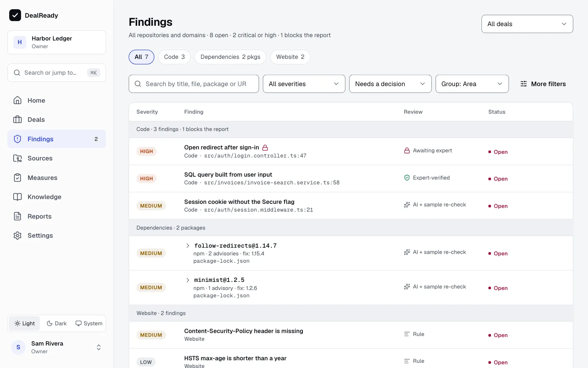Click the Findings shield icon in sidebar
Viewport: 588px width, 368px height.
coord(17,139)
